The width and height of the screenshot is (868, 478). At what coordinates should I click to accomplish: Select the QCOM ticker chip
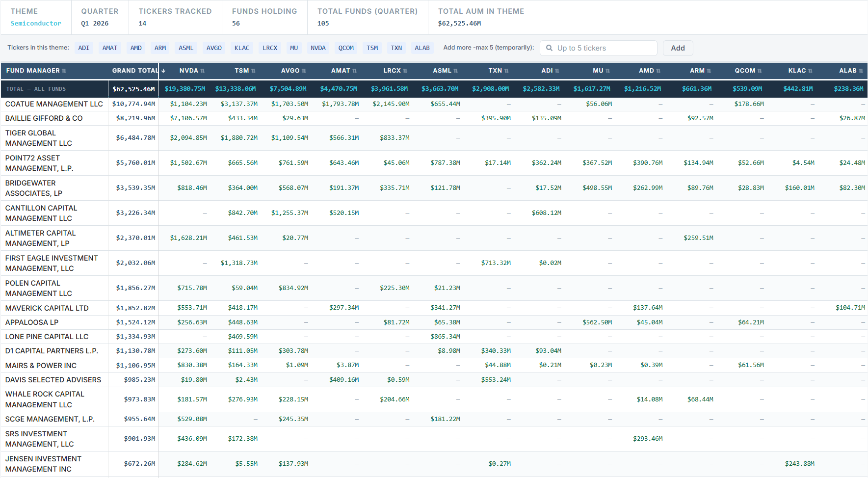point(346,48)
